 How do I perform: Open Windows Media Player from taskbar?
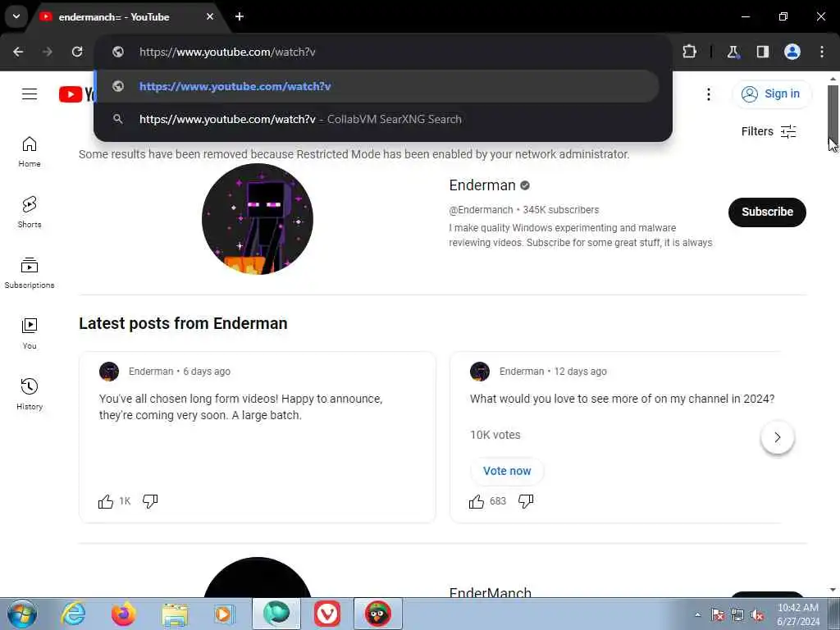coord(224,614)
